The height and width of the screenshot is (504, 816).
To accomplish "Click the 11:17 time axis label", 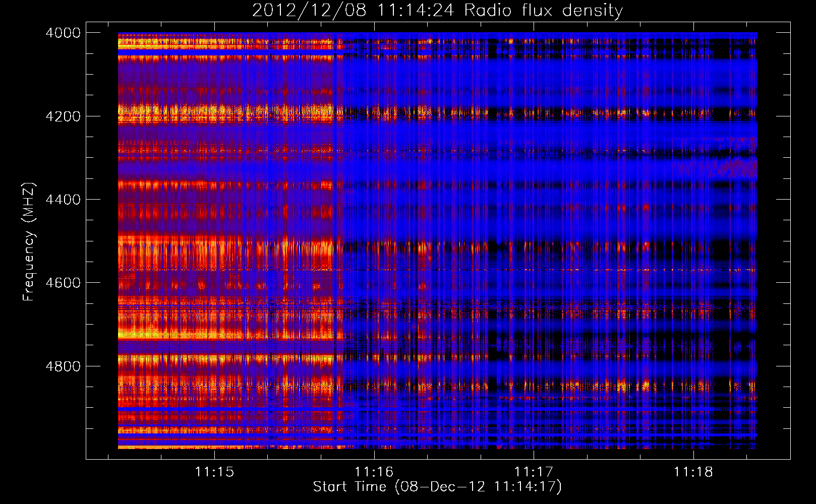I will pyautogui.click(x=534, y=472).
